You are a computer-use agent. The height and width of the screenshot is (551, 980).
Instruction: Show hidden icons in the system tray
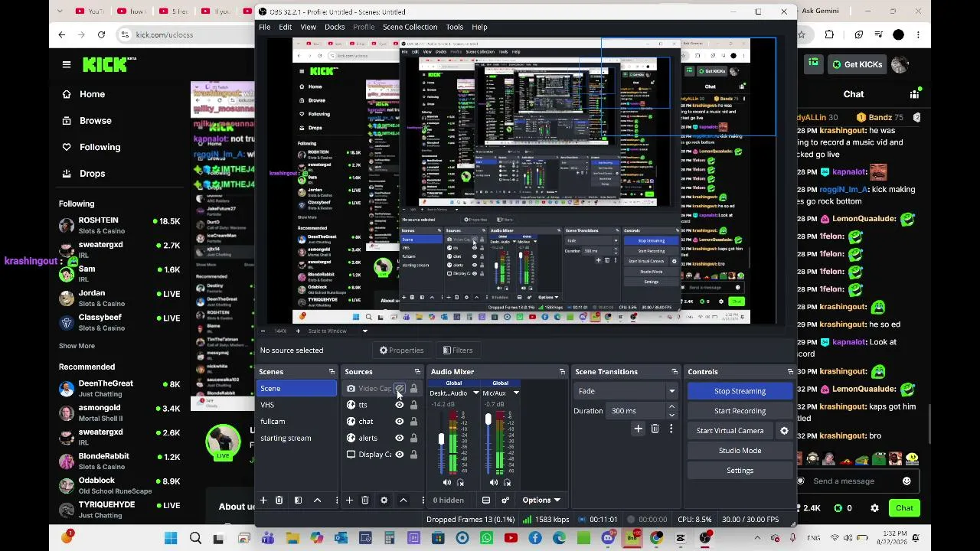(757, 539)
